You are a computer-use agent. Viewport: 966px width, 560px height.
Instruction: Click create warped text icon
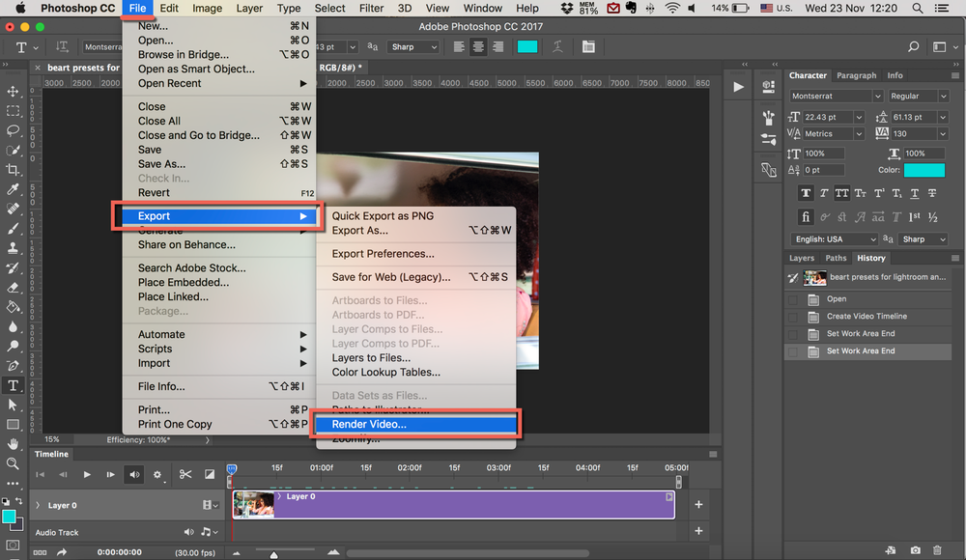pos(557,46)
